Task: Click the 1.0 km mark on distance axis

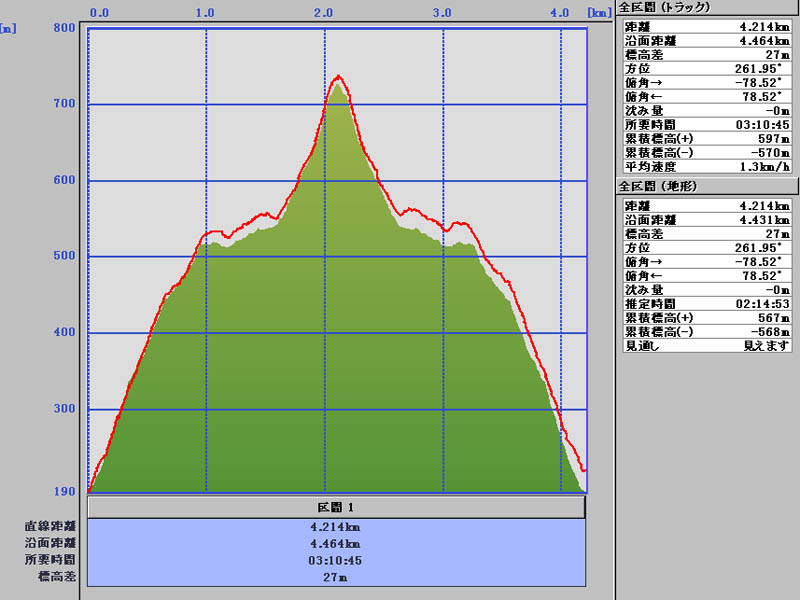Action: 205,13
